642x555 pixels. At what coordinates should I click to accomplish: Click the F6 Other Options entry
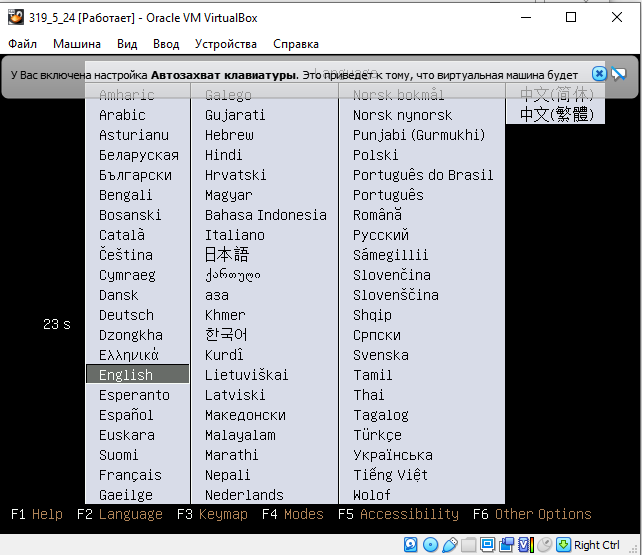tap(532, 514)
